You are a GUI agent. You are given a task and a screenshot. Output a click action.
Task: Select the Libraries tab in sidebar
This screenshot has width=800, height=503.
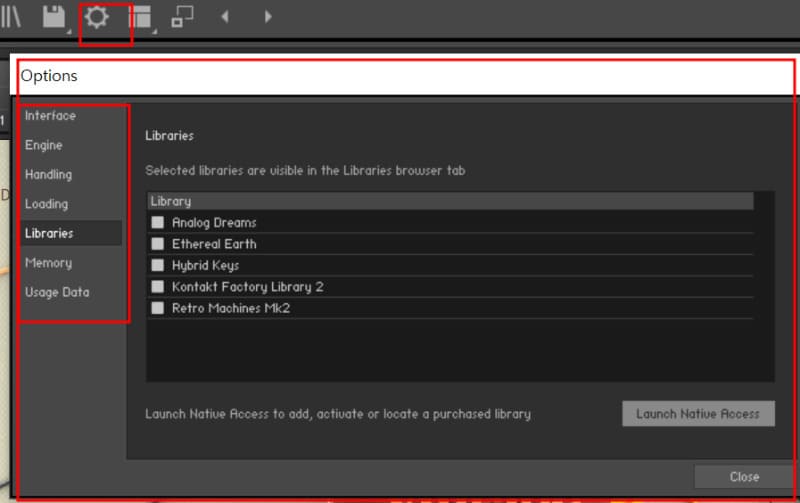coord(71,233)
